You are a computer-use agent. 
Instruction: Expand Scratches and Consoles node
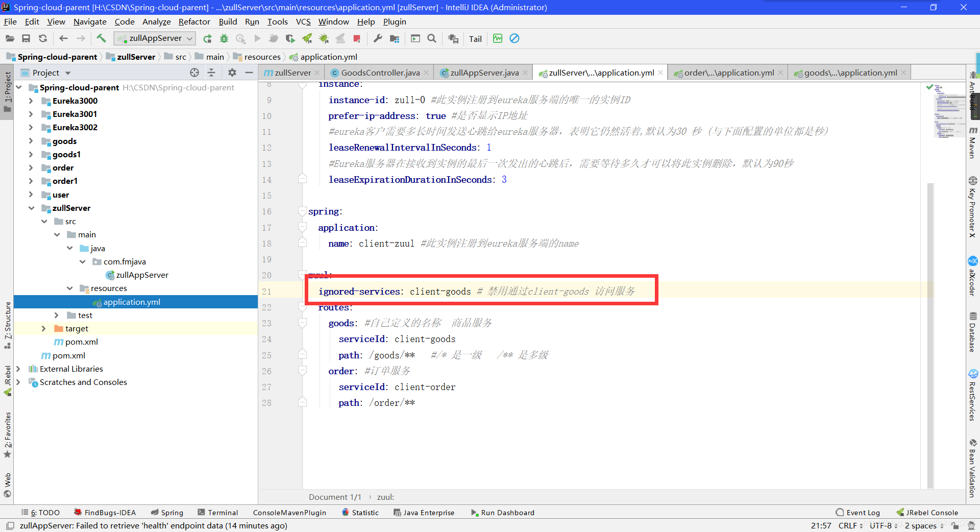18,382
